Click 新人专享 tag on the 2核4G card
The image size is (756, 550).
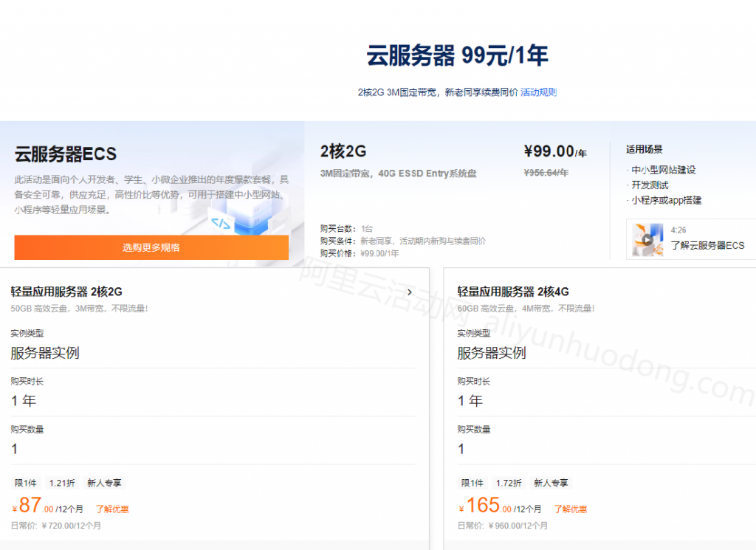tap(551, 483)
